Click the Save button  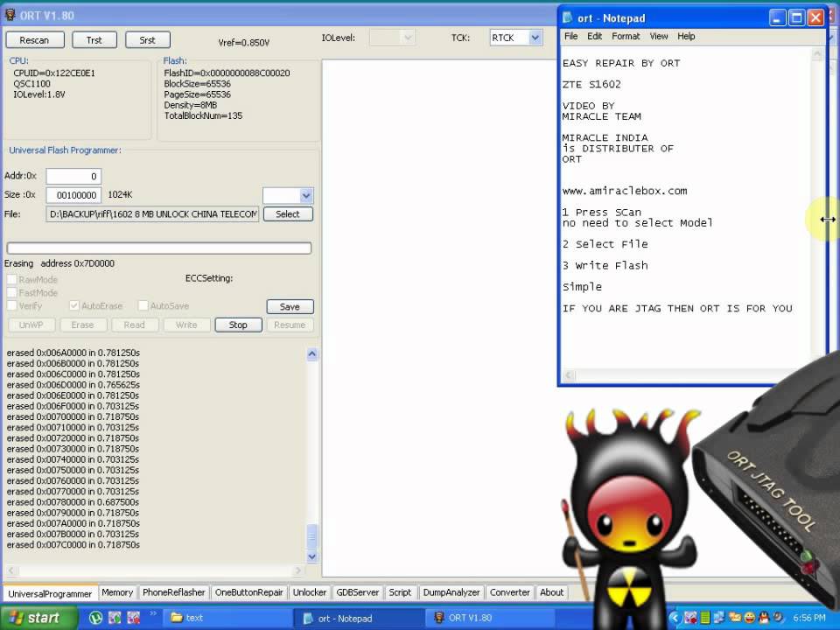pos(290,306)
